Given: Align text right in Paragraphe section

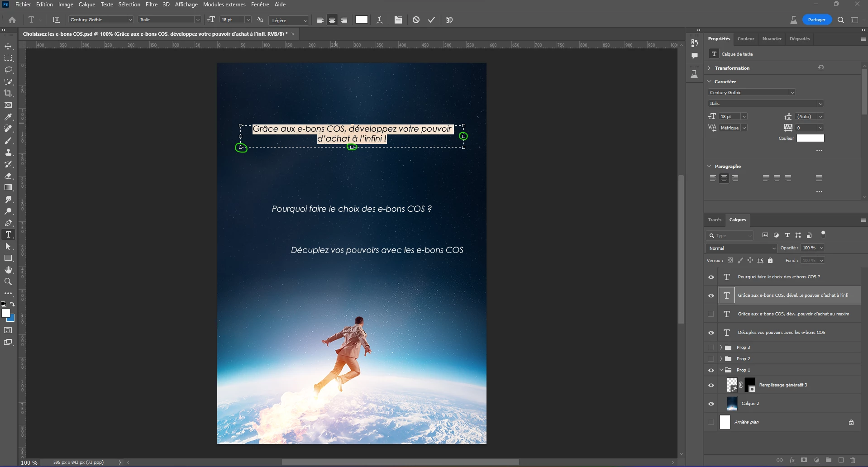Looking at the screenshot, I should [735, 178].
